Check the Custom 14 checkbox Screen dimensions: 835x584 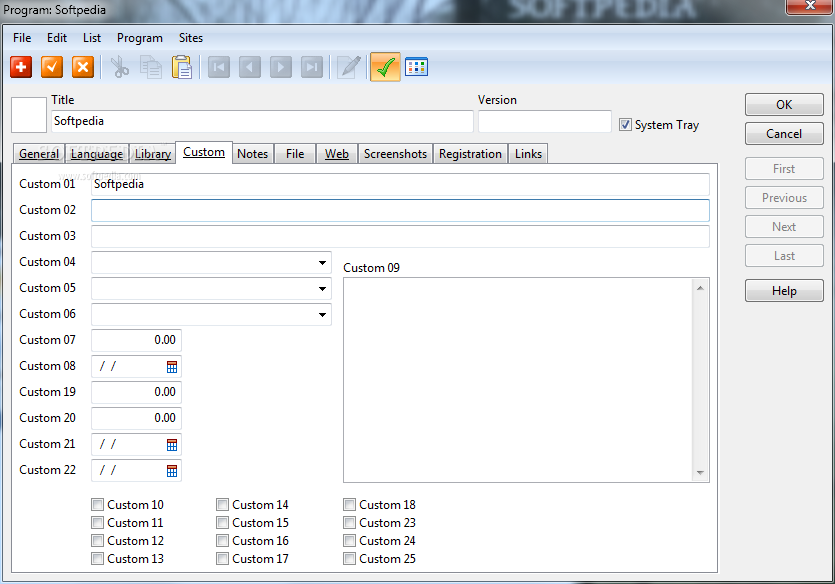coord(222,505)
